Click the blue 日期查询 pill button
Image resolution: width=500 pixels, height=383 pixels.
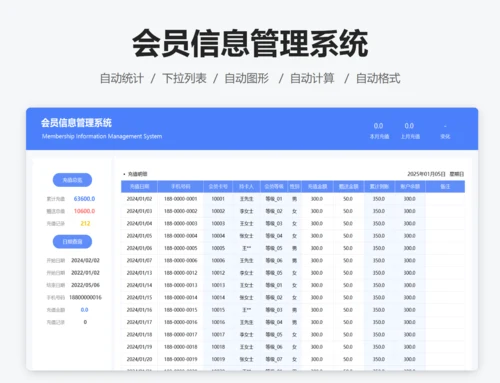(72, 242)
